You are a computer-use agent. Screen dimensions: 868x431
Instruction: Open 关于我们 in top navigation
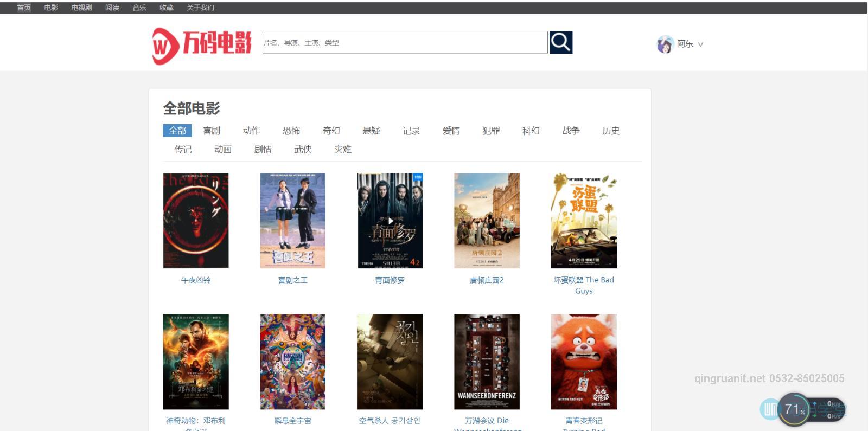click(200, 8)
